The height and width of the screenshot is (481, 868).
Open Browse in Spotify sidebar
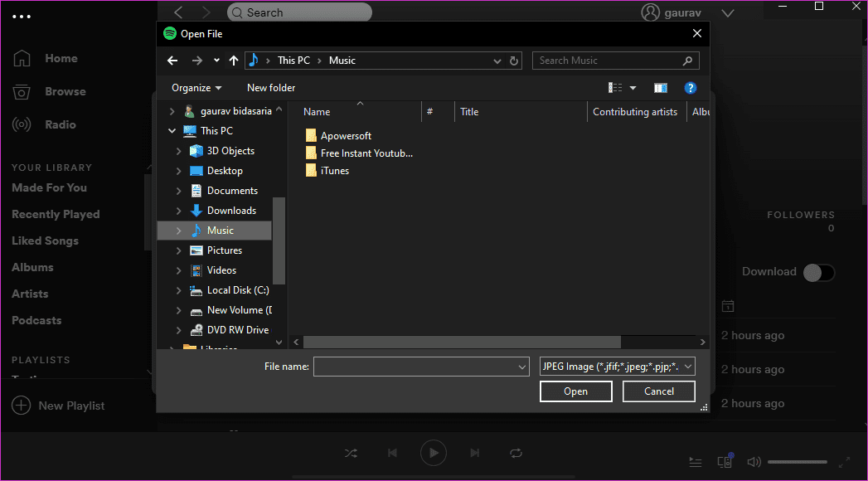[49, 92]
